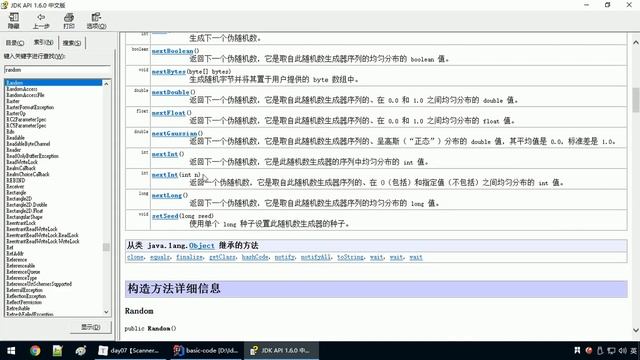Viewport: 640px width, 360px height.
Task: Click the JDK API taskbar button
Action: (x=281, y=351)
